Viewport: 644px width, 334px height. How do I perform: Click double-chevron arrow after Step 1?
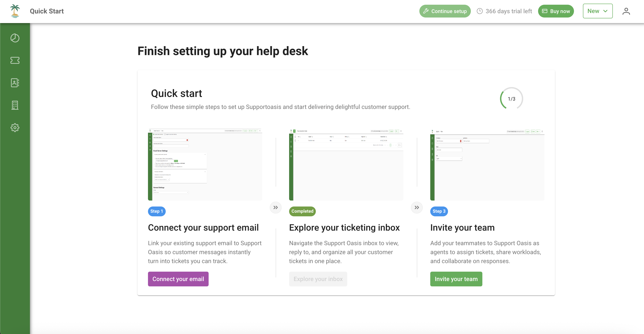tap(275, 208)
